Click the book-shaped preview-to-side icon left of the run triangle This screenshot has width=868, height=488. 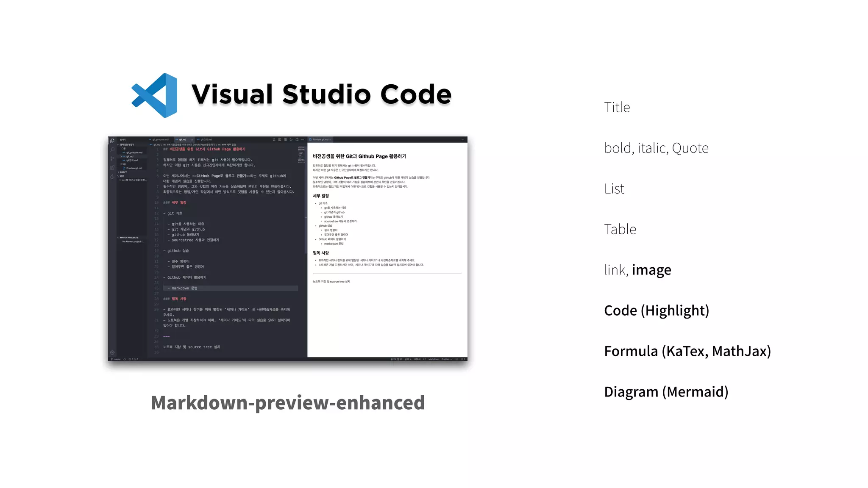(285, 139)
